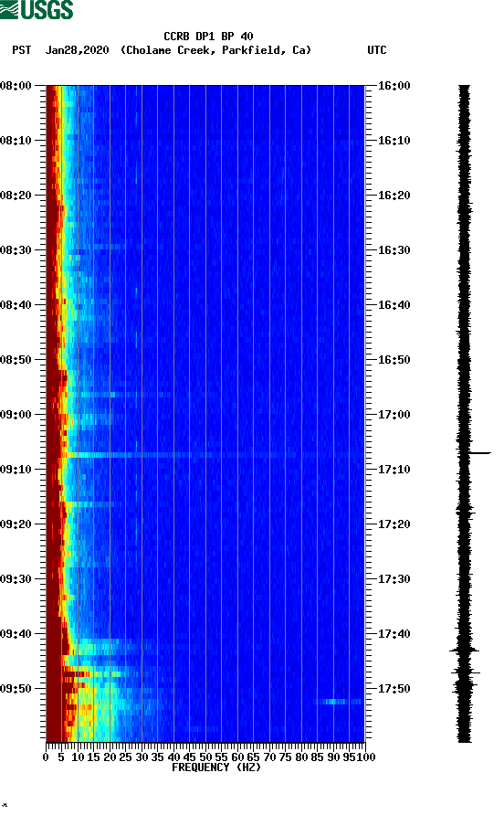Select the title text "CCRB DP1 BP 40"
Image resolution: width=504 pixels, height=815 pixels.
tap(208, 37)
